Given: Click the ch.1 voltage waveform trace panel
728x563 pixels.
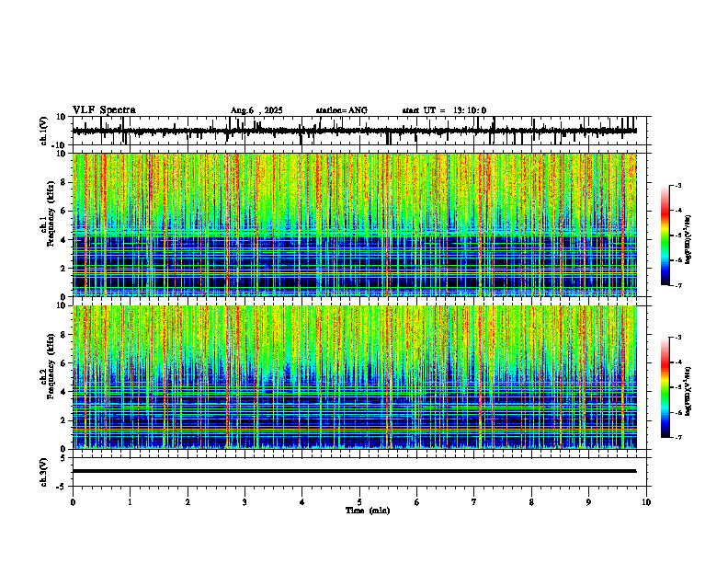Looking at the screenshot, I should click(361, 131).
